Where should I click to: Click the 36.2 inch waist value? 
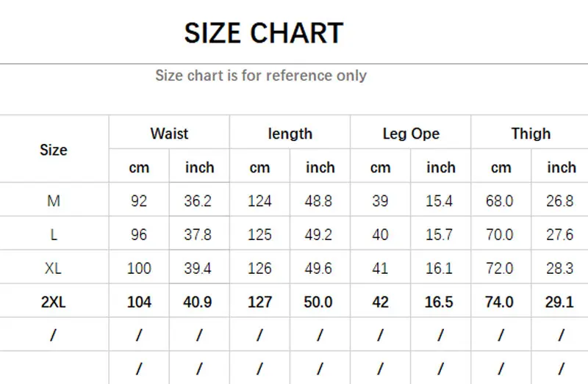[198, 201]
